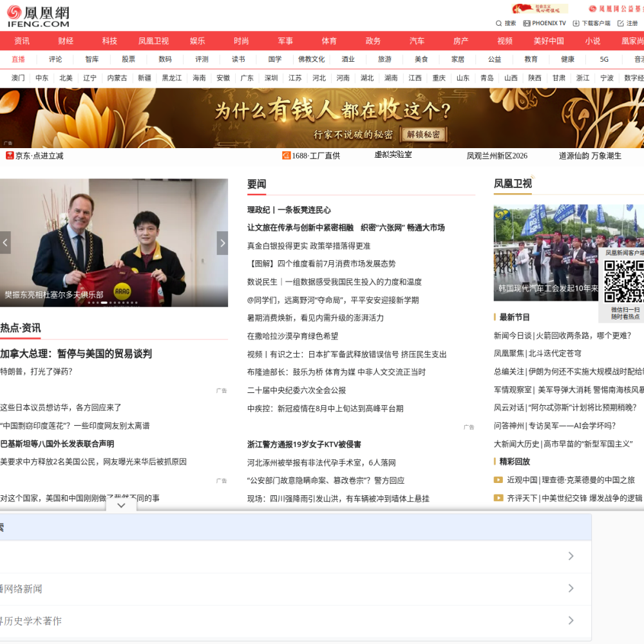Switch to the 直播 sub-navigation item
The width and height of the screenshot is (644, 644).
pyautogui.click(x=18, y=59)
